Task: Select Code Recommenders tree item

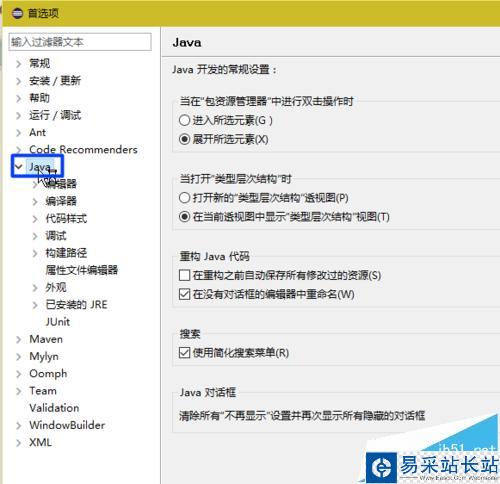Action: 83,149
